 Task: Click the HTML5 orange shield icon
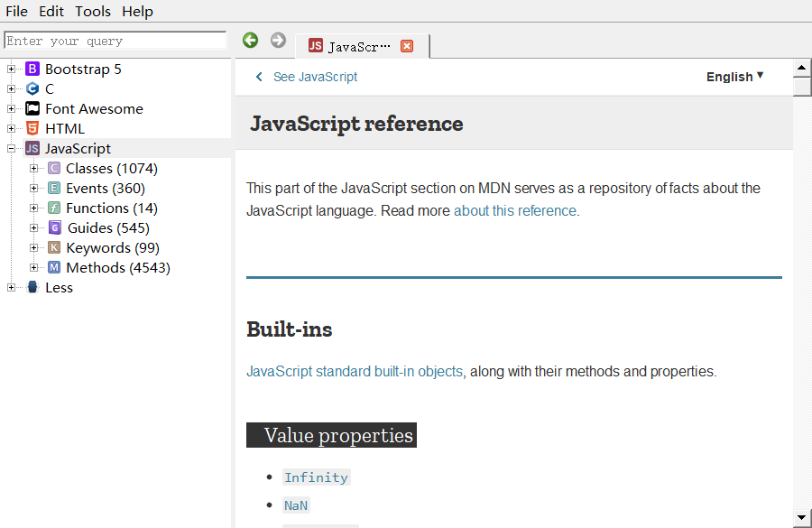coord(32,128)
